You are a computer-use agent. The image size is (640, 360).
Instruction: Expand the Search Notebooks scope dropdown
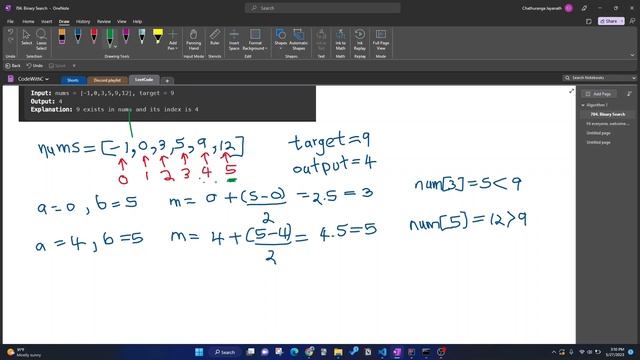(634, 78)
